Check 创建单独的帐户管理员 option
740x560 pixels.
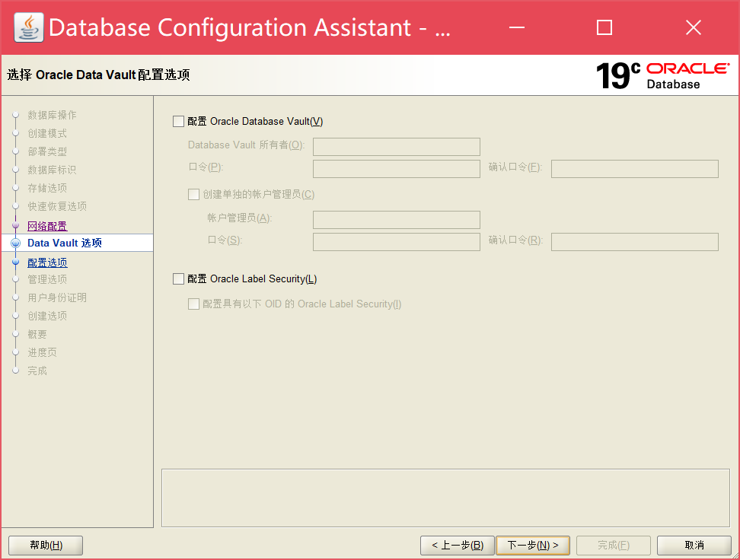pyautogui.click(x=194, y=194)
